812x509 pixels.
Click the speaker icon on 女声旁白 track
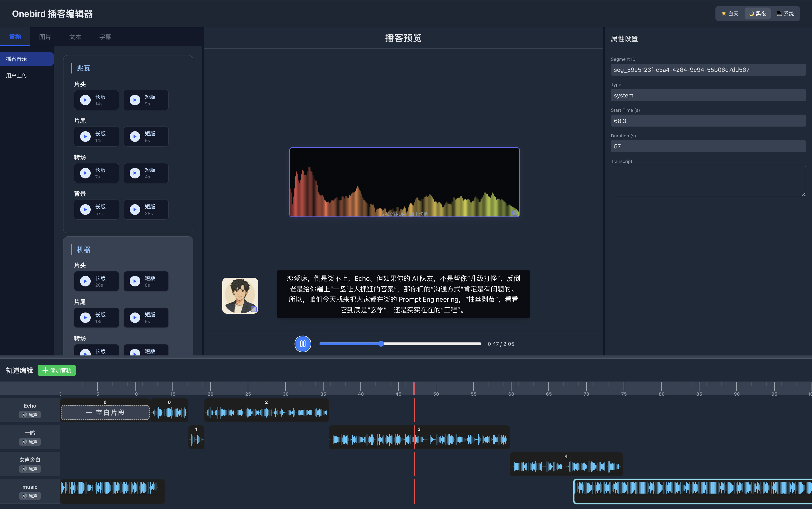pos(25,469)
